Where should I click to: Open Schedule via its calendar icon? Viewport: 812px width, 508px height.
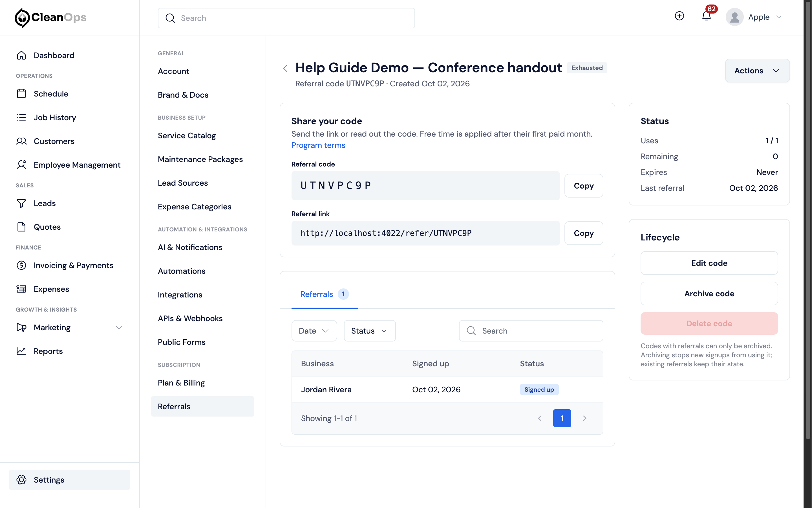pyautogui.click(x=21, y=93)
